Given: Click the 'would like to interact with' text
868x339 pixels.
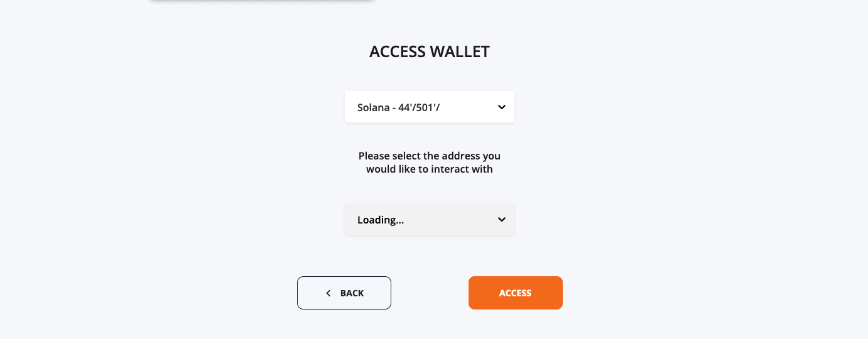Looking at the screenshot, I should click(430, 169).
